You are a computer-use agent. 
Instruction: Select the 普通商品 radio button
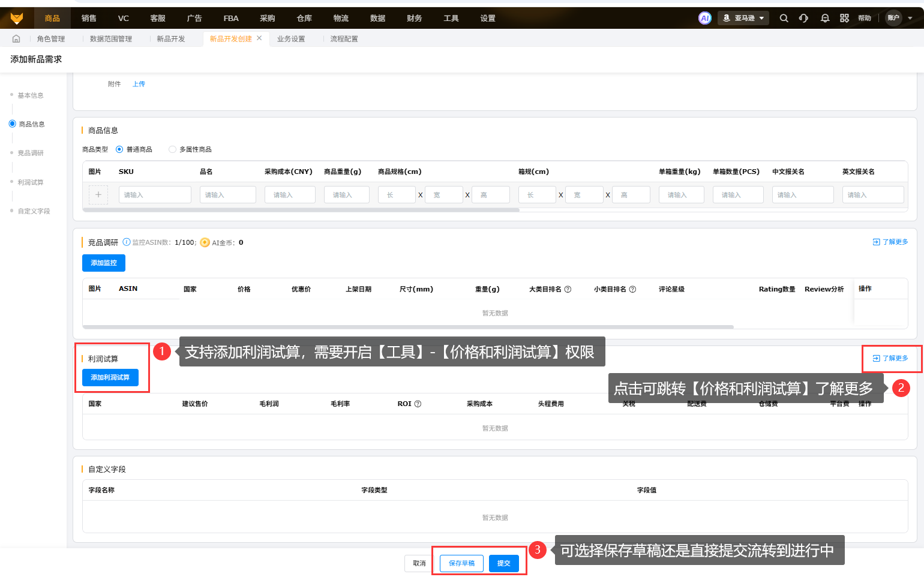click(119, 149)
